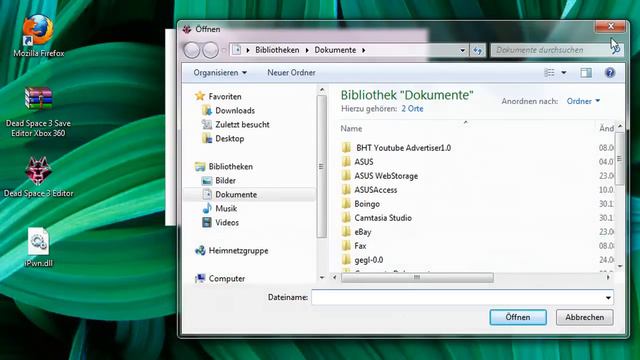Open Videos library
Viewport: 640px width, 360px height.
[220, 222]
